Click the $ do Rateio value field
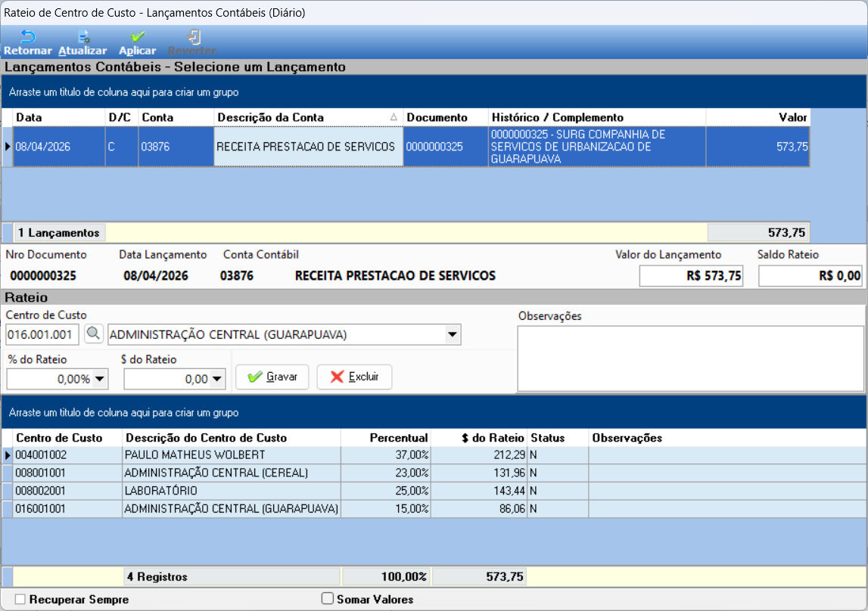Viewport: 868px width, 611px height. tap(167, 380)
